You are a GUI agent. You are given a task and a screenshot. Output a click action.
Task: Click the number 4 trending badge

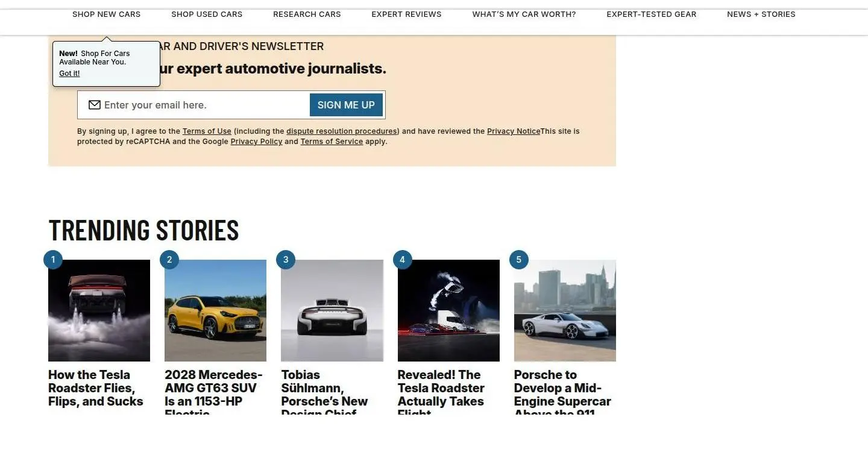[x=403, y=260]
